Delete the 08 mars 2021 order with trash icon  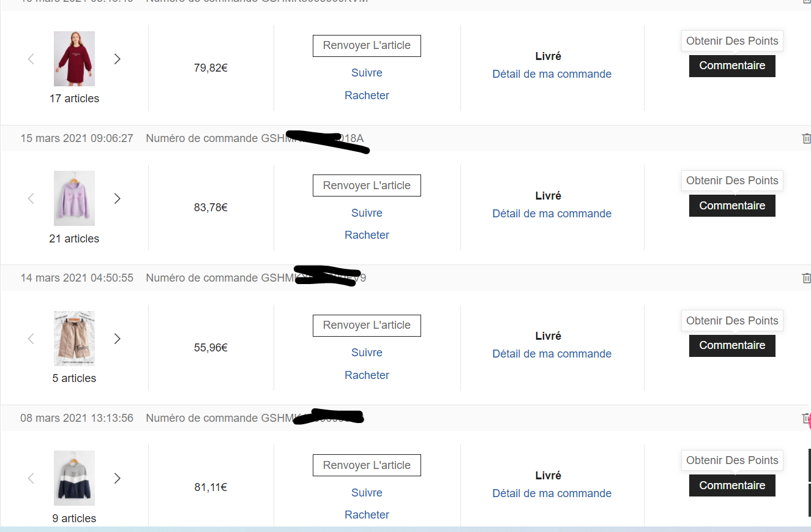805,418
